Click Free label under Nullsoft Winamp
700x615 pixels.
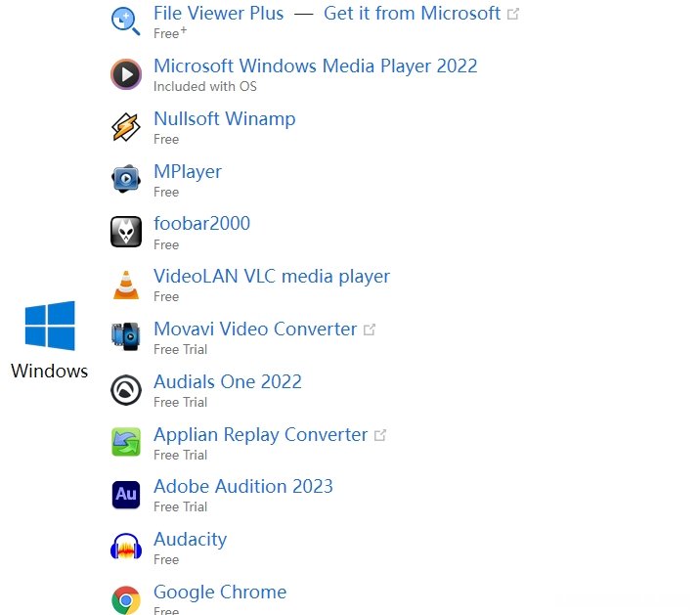166,140
